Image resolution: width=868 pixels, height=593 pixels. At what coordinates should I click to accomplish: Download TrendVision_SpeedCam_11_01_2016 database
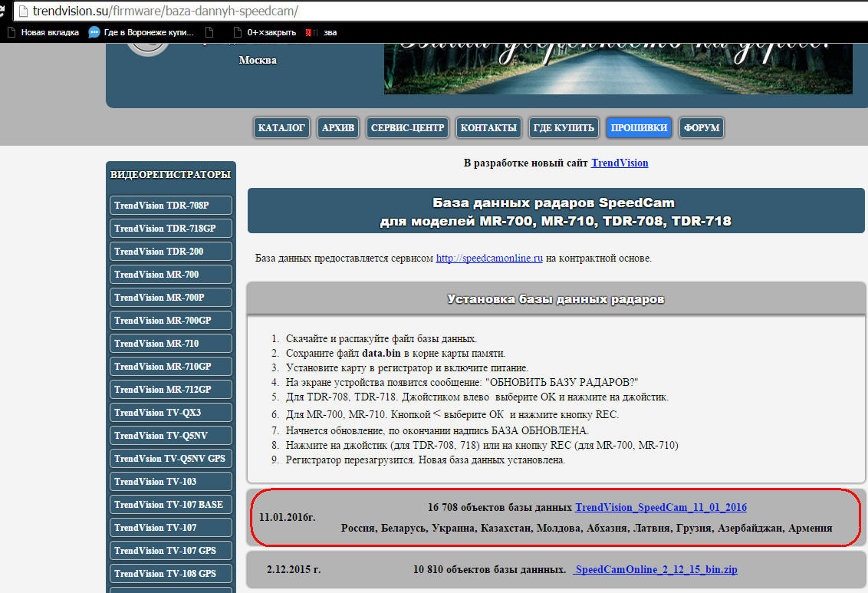(660, 507)
